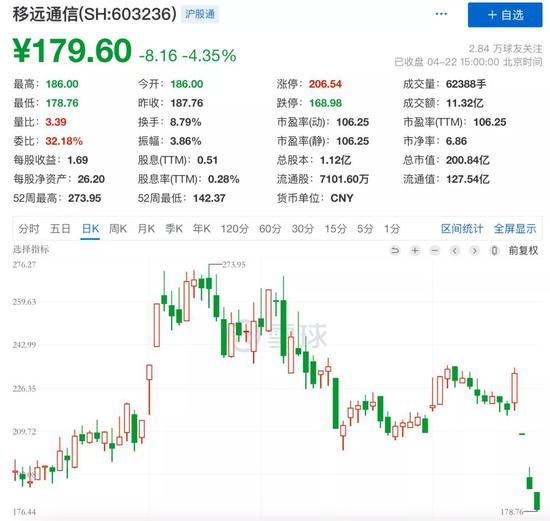The image size is (550, 521).
Task: Switch to the 15分 chart tab
Action: tap(335, 229)
